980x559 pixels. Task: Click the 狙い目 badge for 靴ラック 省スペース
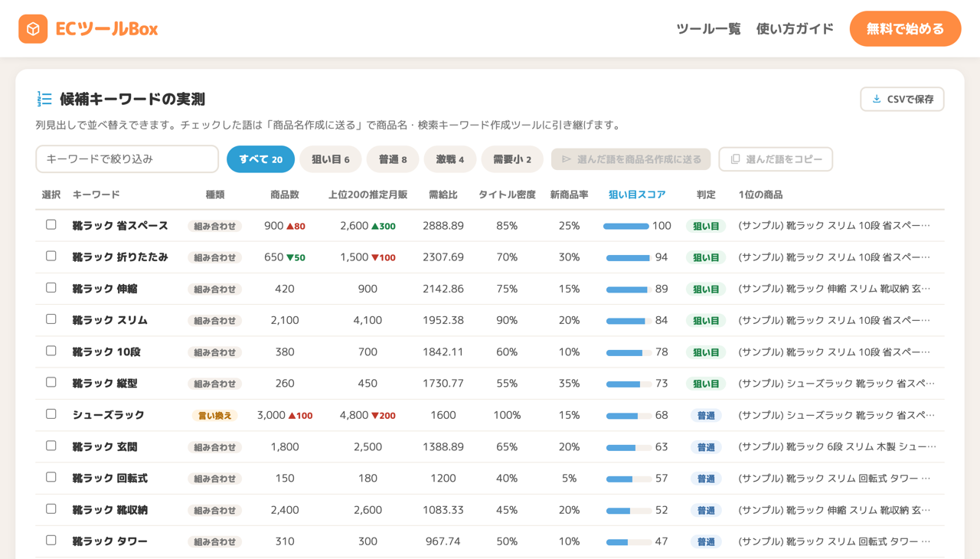click(706, 227)
